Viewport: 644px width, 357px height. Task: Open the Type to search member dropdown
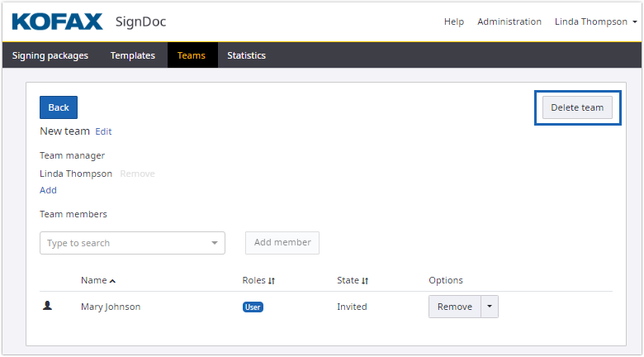(132, 243)
